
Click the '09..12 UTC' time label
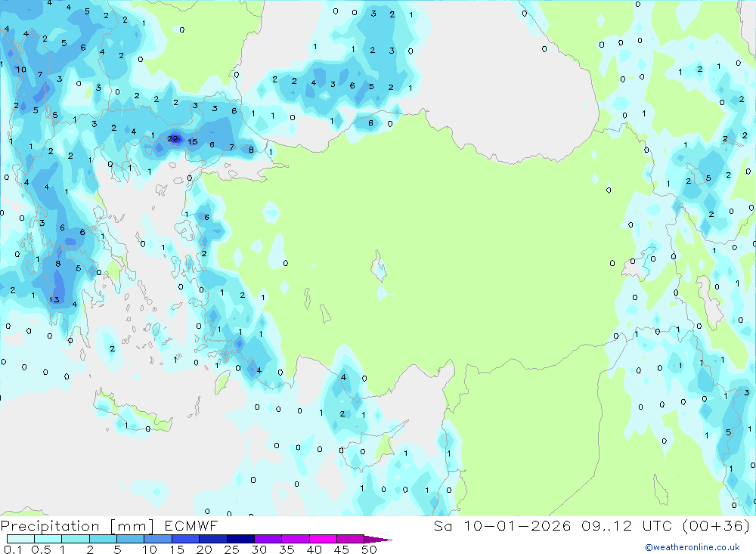[627, 526]
